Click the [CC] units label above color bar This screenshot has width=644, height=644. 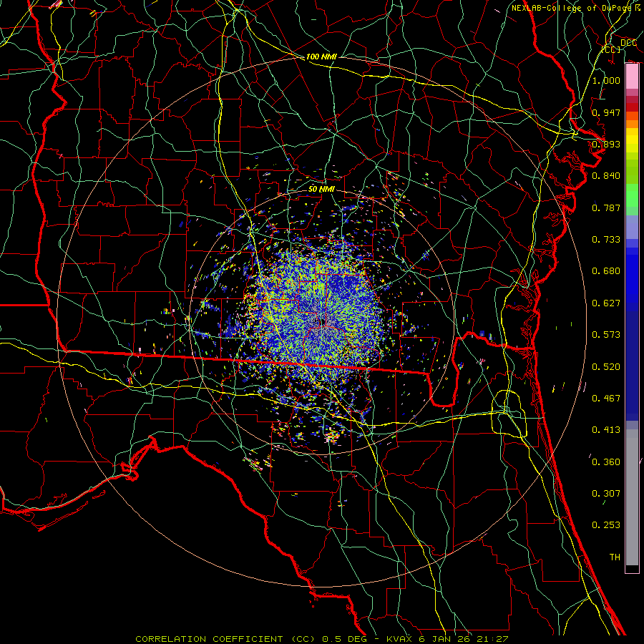(611, 49)
